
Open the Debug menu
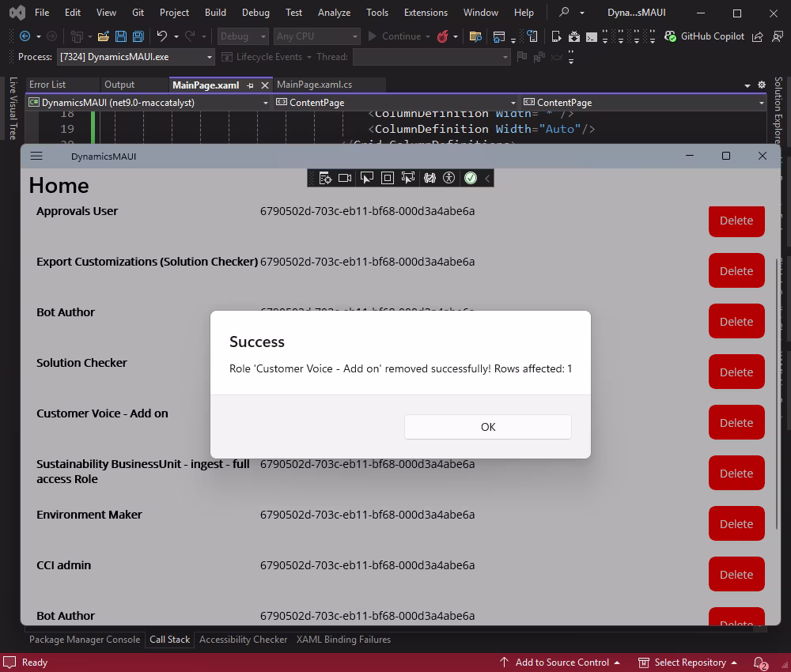(x=255, y=13)
